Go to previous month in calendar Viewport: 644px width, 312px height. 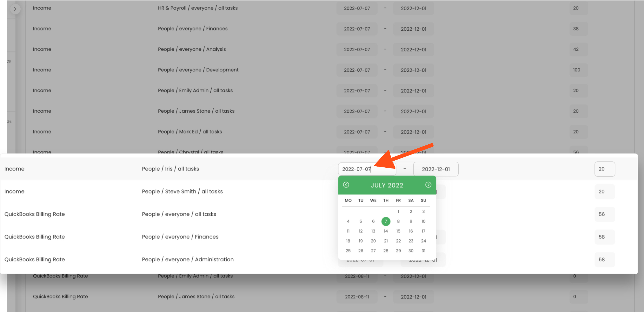click(346, 185)
